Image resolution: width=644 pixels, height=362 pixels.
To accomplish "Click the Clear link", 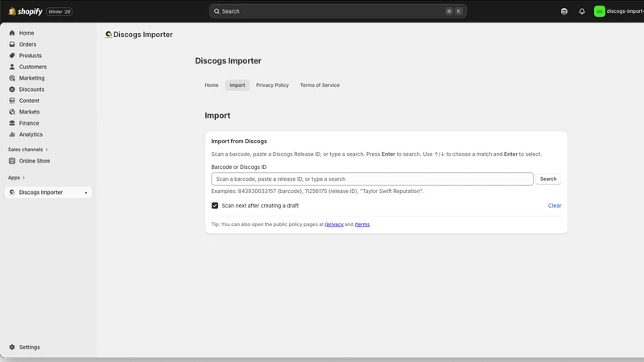I will [555, 206].
